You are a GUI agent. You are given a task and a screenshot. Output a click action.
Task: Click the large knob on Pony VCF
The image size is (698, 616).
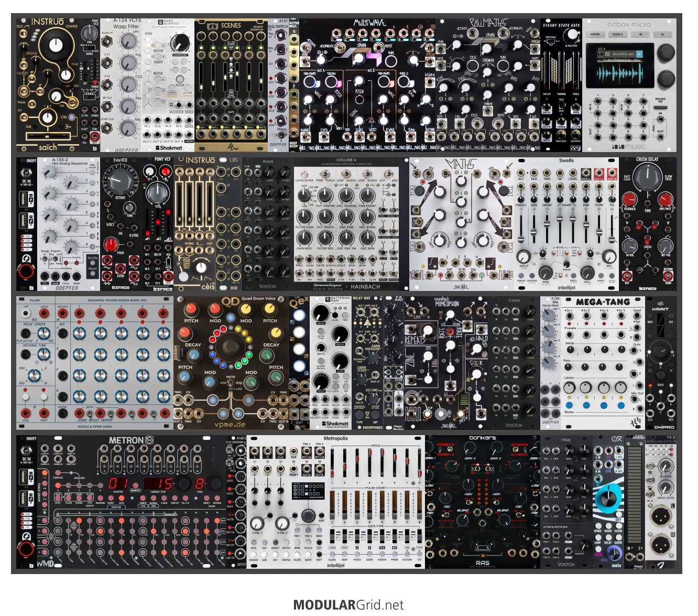(157, 194)
